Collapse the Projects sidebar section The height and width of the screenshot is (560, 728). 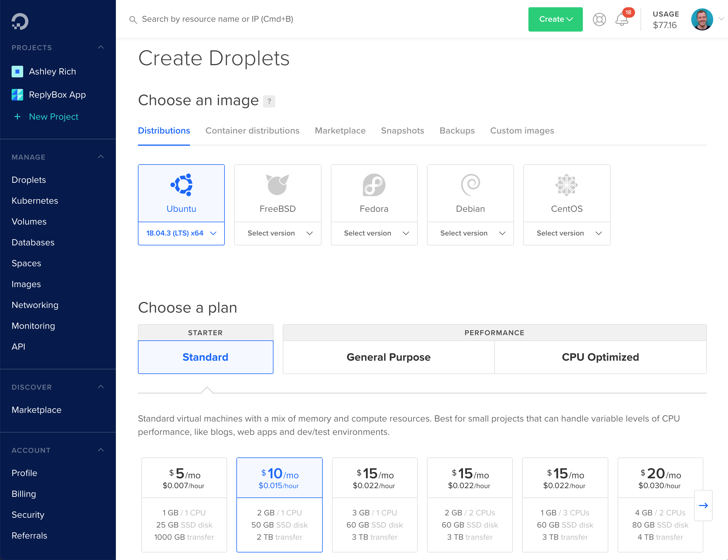(x=101, y=47)
